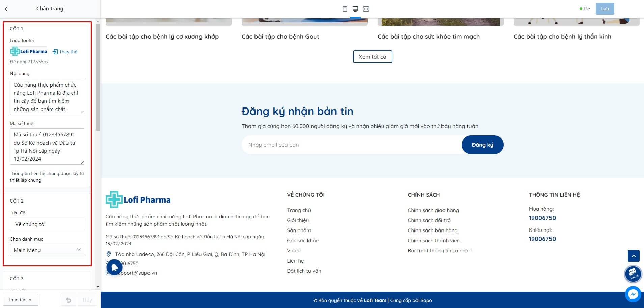Open the Liên hệ footer link
This screenshot has width=644, height=308.
[x=295, y=261]
